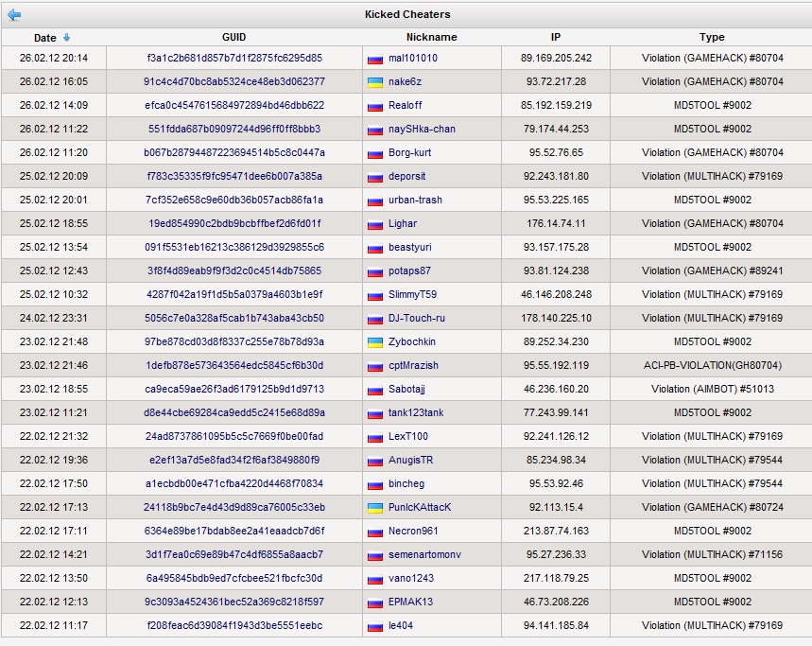Screen dimensions: 812x646
Task: Click GUID 6a495845bdb9ed7cfcbee521fbcfc30d
Action: click(x=234, y=578)
